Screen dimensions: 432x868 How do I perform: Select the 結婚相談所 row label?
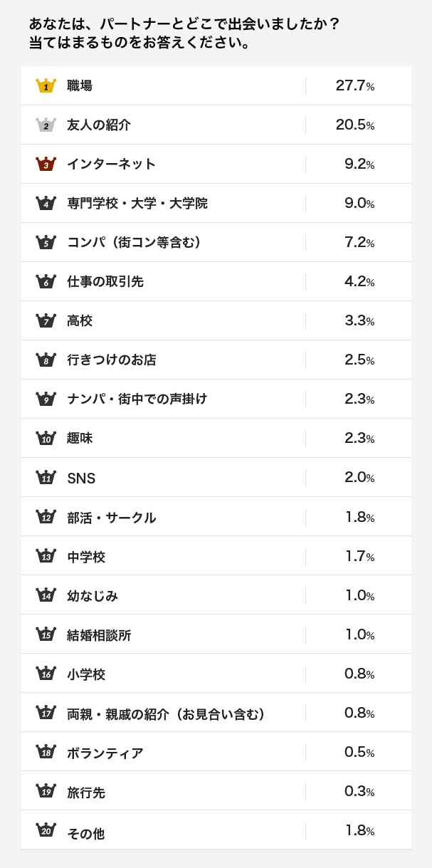click(x=99, y=635)
